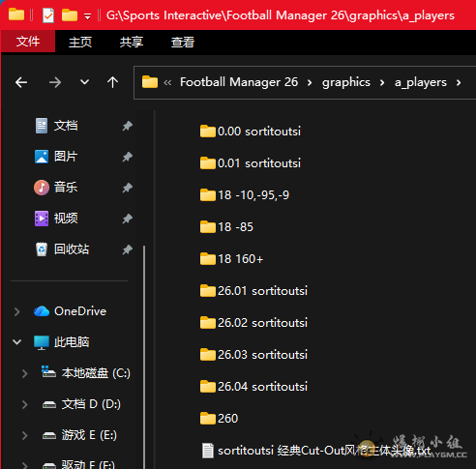Click the 回收站 recycle bin icon
The width and height of the screenshot is (476, 469).
42,249
